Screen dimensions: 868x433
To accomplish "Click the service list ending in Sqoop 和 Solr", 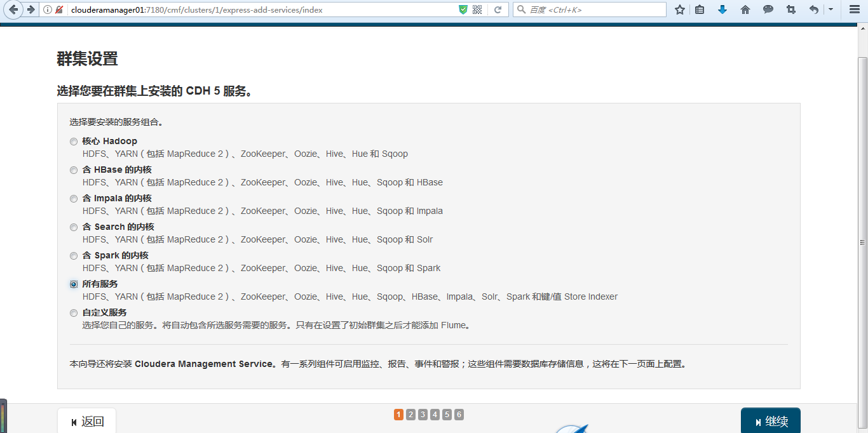I will (257, 239).
